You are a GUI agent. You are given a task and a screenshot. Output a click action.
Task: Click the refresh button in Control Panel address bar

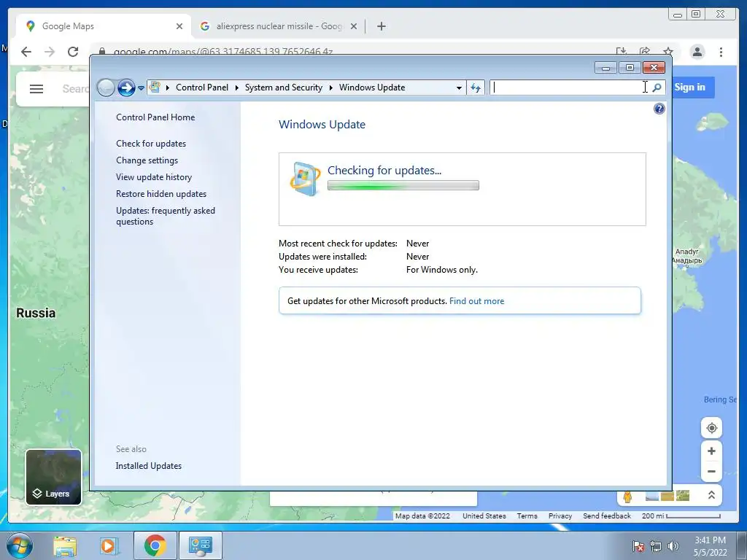tap(476, 87)
